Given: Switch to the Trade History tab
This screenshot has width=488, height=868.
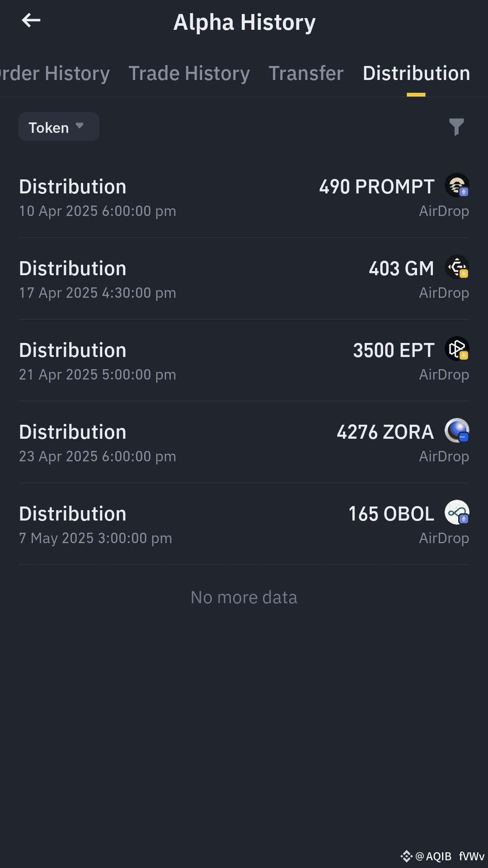Looking at the screenshot, I should pos(189,74).
